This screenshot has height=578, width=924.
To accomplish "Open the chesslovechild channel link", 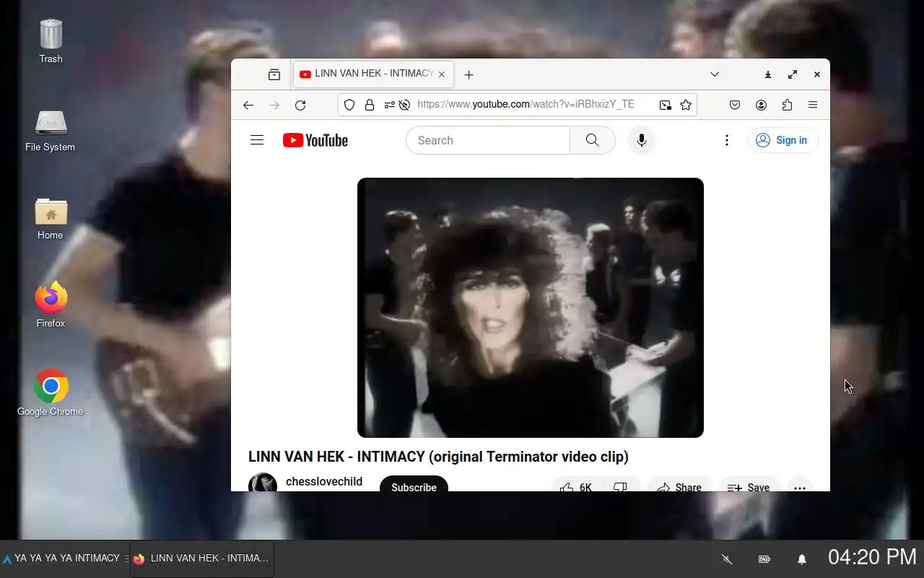I will (x=324, y=481).
